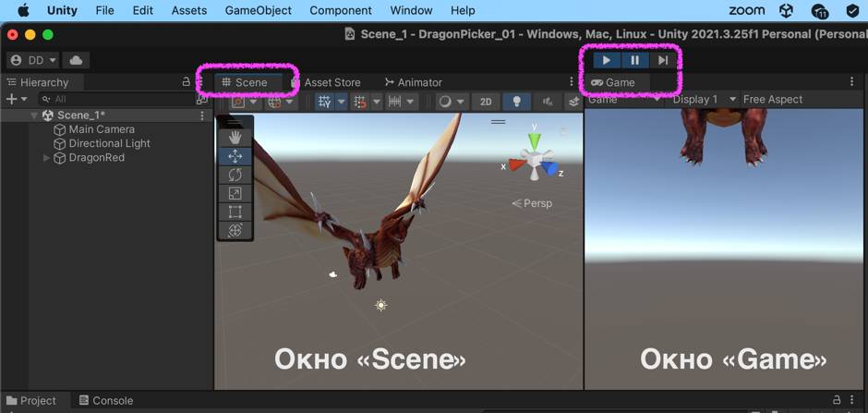Click the Pause button
The width and height of the screenshot is (868, 413).
[634, 60]
